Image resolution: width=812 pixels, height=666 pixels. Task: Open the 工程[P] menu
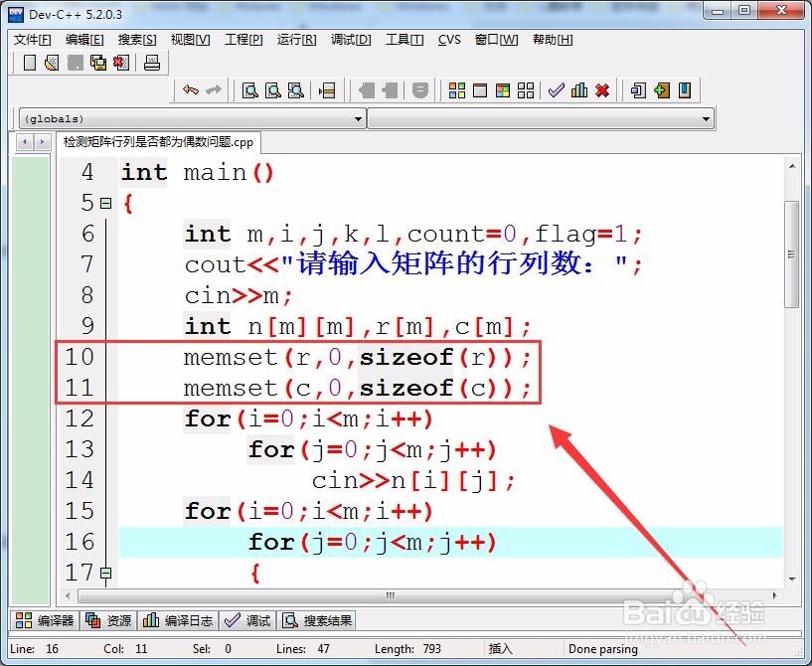click(x=244, y=40)
